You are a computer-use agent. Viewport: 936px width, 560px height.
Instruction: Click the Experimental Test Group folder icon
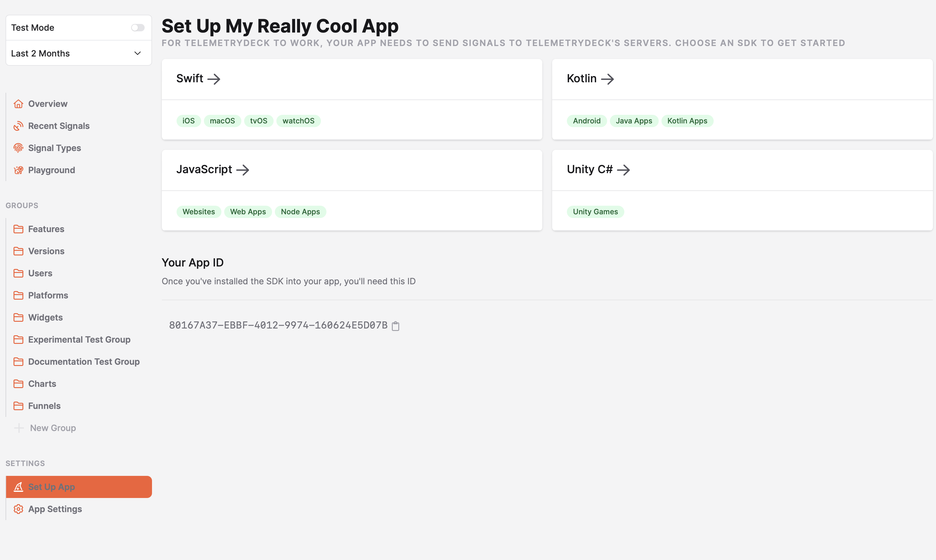tap(18, 340)
